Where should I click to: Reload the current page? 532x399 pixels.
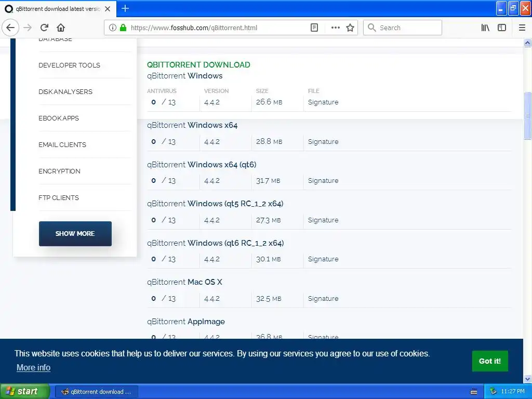[44, 28]
